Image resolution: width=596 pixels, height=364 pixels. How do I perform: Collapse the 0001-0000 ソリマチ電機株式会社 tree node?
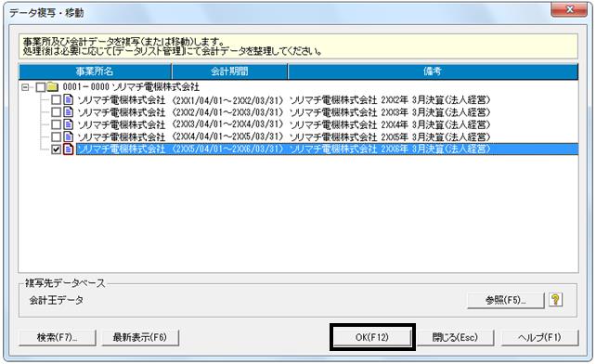pyautogui.click(x=25, y=87)
